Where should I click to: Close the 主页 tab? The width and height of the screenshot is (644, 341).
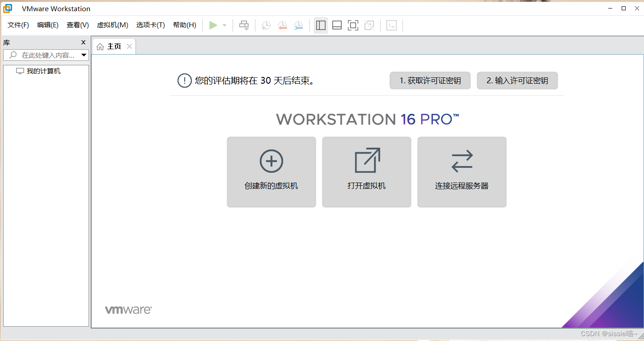129,47
